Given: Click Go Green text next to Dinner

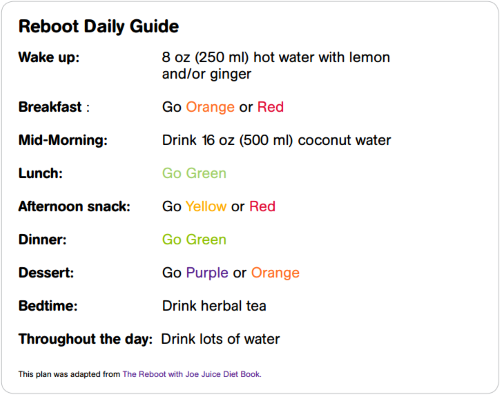Looking at the screenshot, I should pos(194,240).
